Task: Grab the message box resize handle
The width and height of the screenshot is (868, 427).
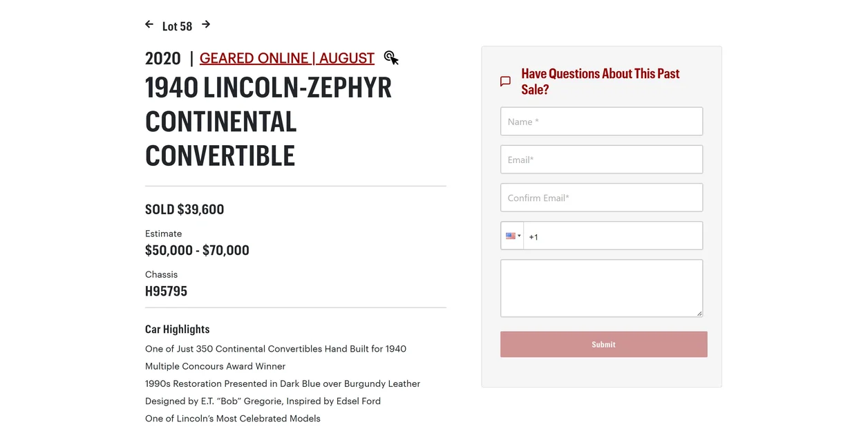Action: 699,314
